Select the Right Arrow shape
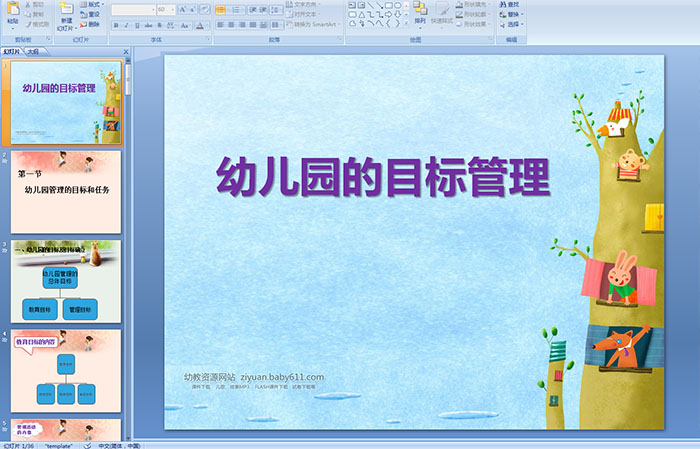The image size is (700, 449). tap(388, 15)
